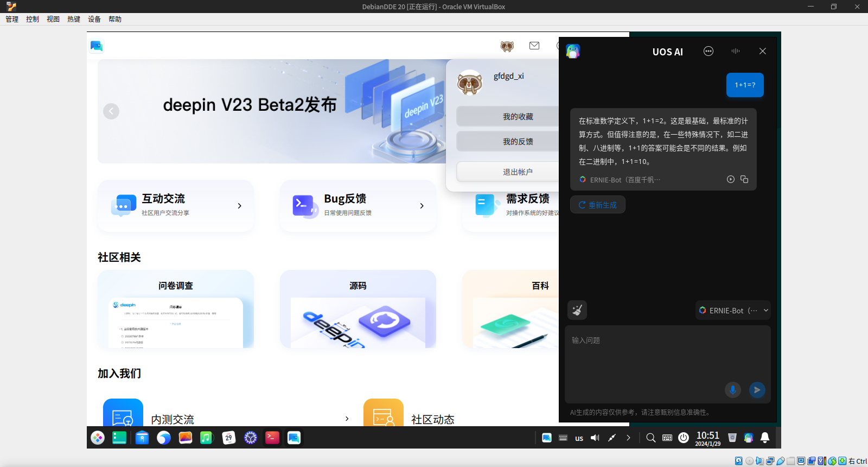The width and height of the screenshot is (868, 467).
Task: Focus the 输入问题 text field
Action: click(668, 364)
